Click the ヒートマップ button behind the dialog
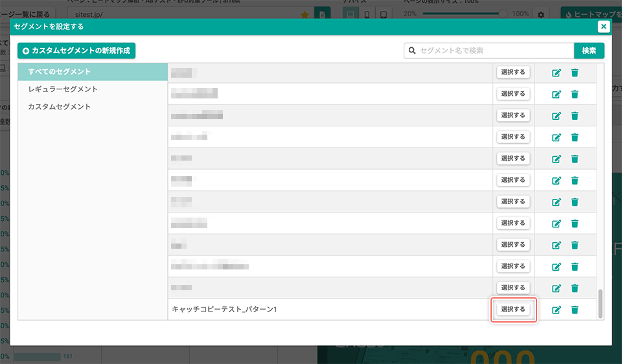This screenshot has width=622, height=364. [591, 14]
